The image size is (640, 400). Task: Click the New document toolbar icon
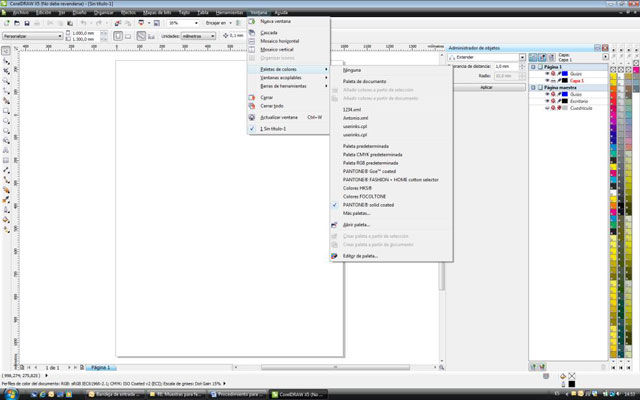coord(7,21)
